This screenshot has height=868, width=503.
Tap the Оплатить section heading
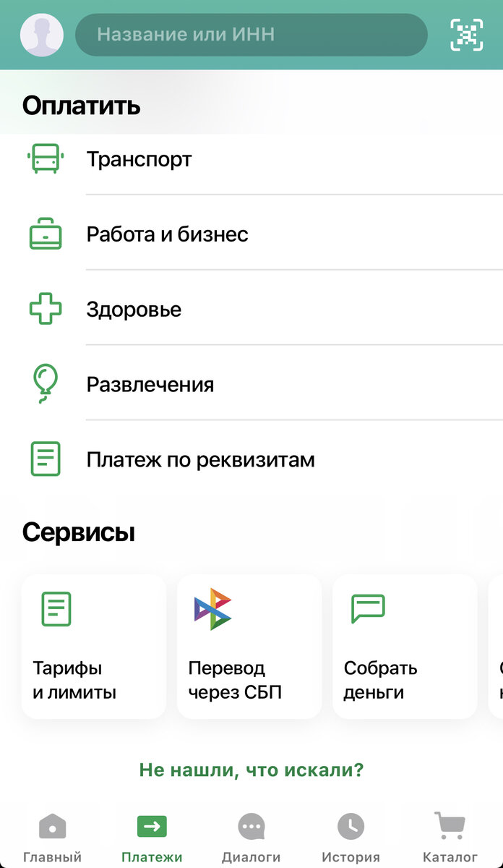pos(81,106)
